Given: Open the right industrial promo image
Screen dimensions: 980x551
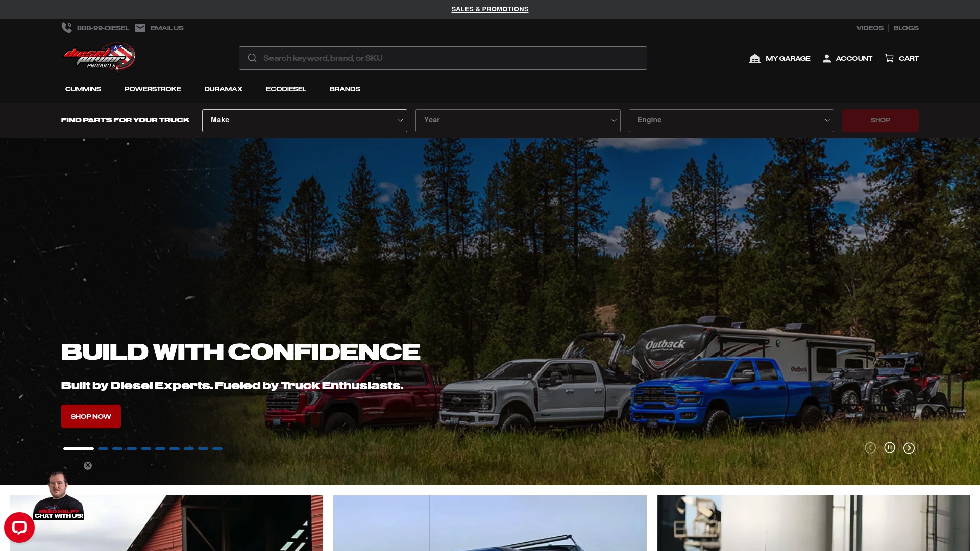Looking at the screenshot, I should [x=813, y=523].
